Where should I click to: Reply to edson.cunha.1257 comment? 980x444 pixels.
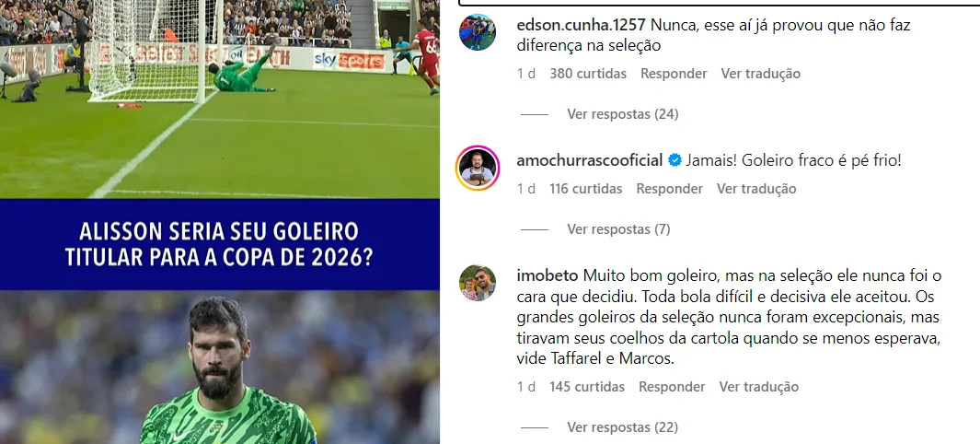[x=674, y=74]
